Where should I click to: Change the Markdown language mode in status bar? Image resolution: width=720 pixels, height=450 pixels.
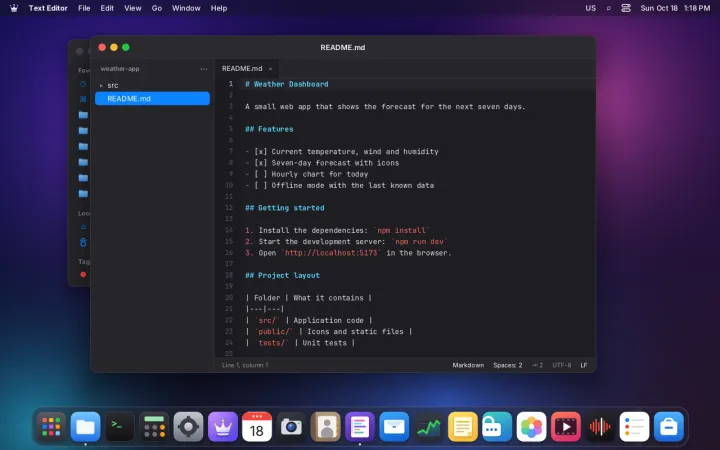(468, 365)
